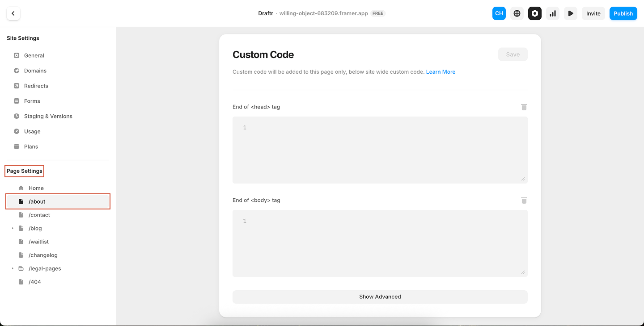The image size is (644, 326).
Task: Click the Invite button
Action: [x=593, y=13]
